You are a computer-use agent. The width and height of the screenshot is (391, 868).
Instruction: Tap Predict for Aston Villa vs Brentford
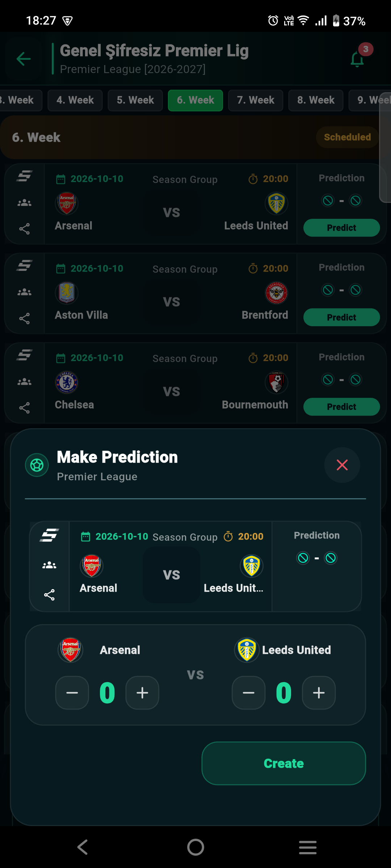point(341,317)
